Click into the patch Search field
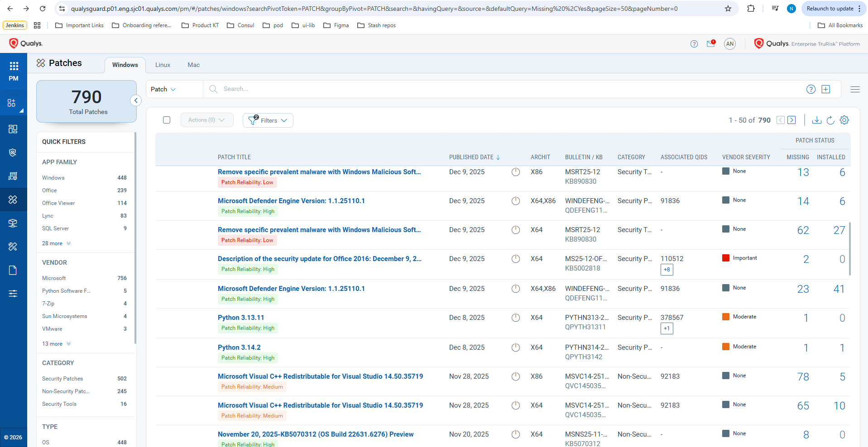This screenshot has height=447, width=868. click(498, 89)
